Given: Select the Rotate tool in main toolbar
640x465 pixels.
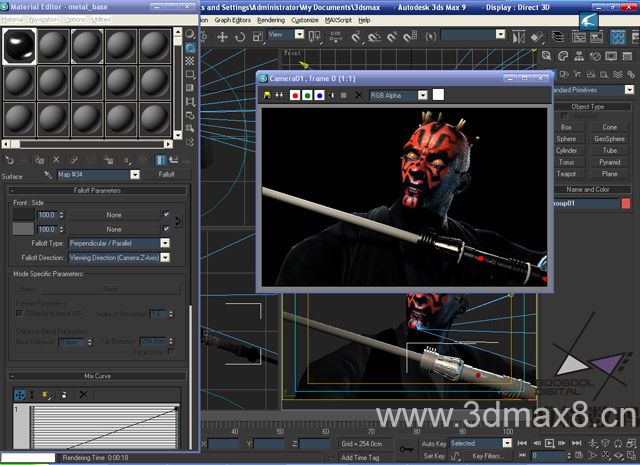Looking at the screenshot, I should tap(240, 37).
